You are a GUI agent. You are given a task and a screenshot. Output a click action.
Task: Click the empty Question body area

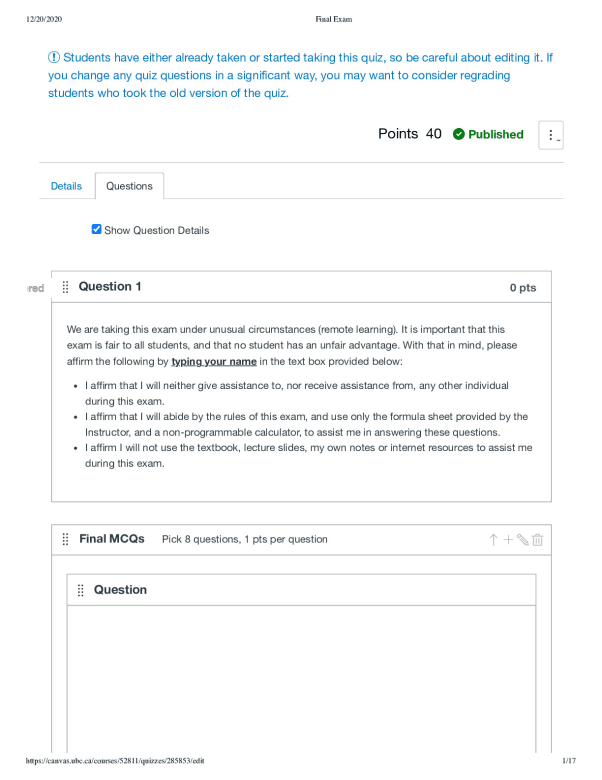click(x=301, y=679)
